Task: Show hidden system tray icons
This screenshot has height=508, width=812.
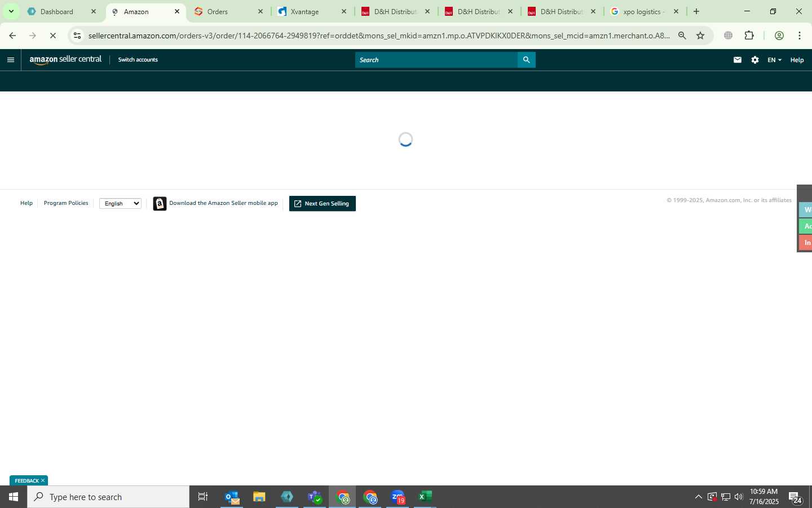Action: 698,497
